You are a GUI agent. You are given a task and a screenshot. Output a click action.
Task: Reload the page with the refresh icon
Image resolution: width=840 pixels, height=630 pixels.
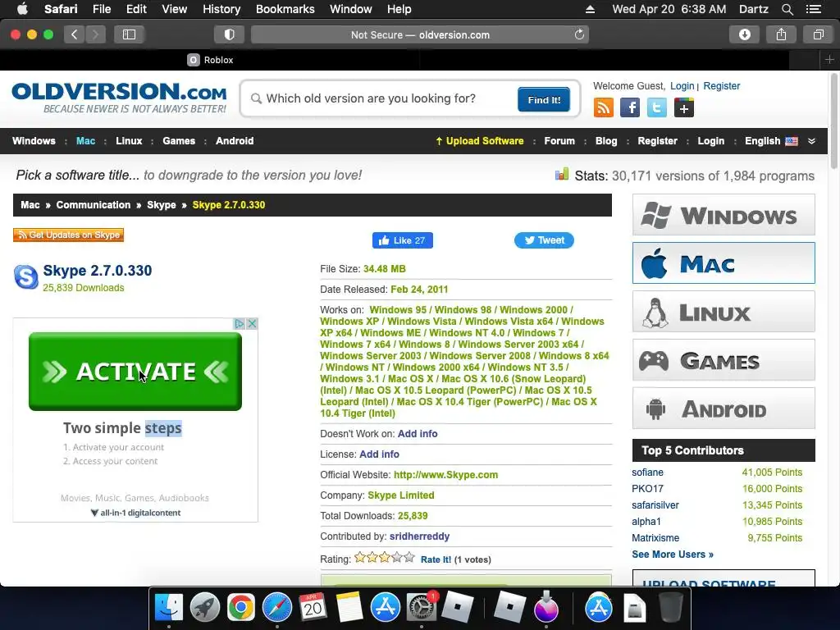coord(579,34)
